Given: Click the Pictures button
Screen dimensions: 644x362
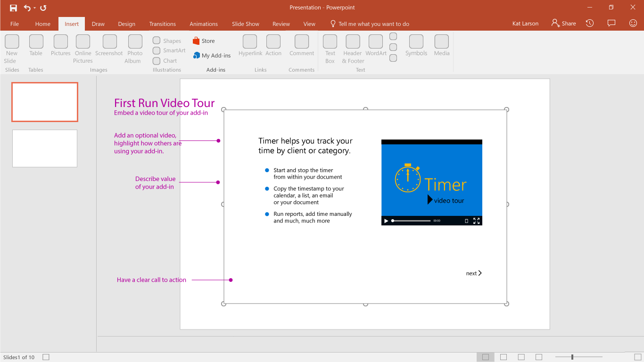Looking at the screenshot, I should (60, 46).
